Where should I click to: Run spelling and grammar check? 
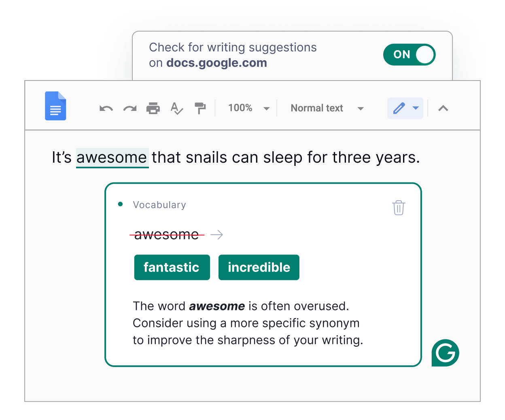click(177, 108)
